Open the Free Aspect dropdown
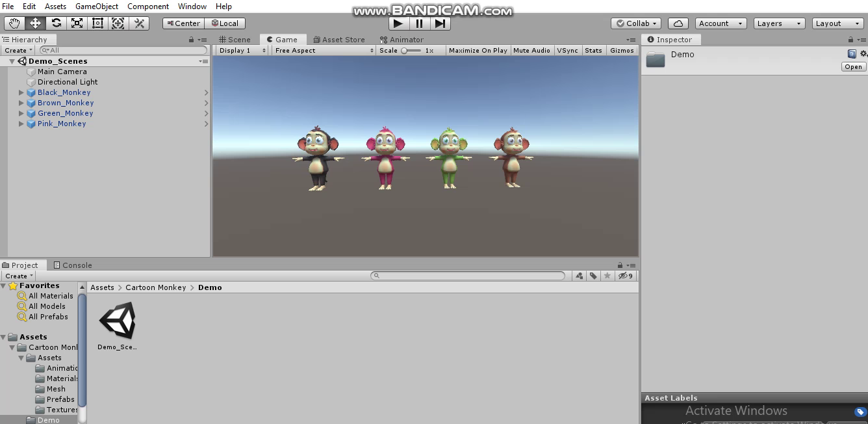 [x=324, y=50]
